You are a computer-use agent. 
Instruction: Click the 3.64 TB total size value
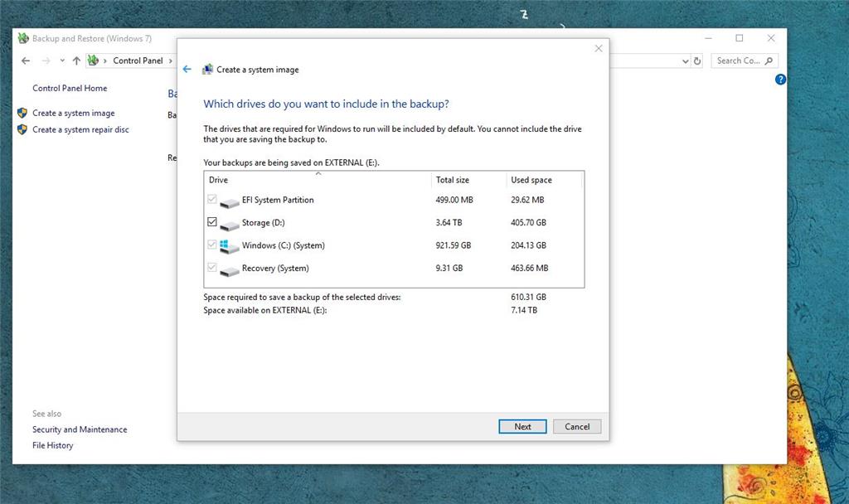click(x=449, y=222)
